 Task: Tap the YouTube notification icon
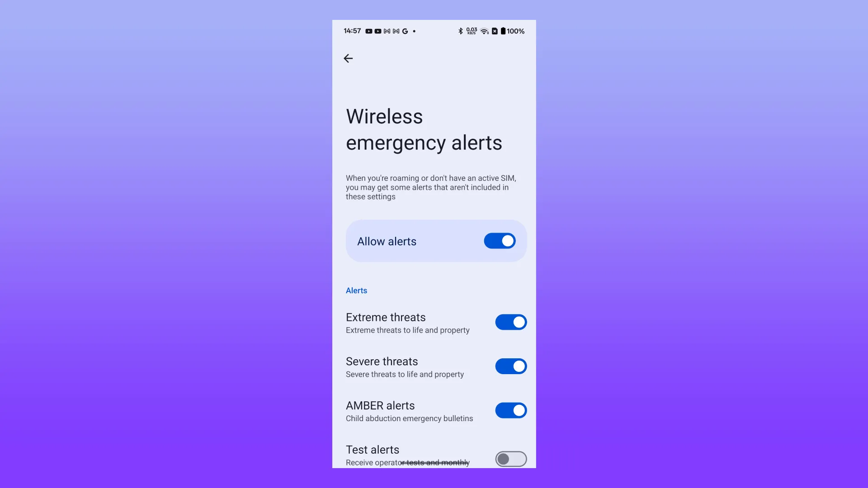click(x=370, y=31)
